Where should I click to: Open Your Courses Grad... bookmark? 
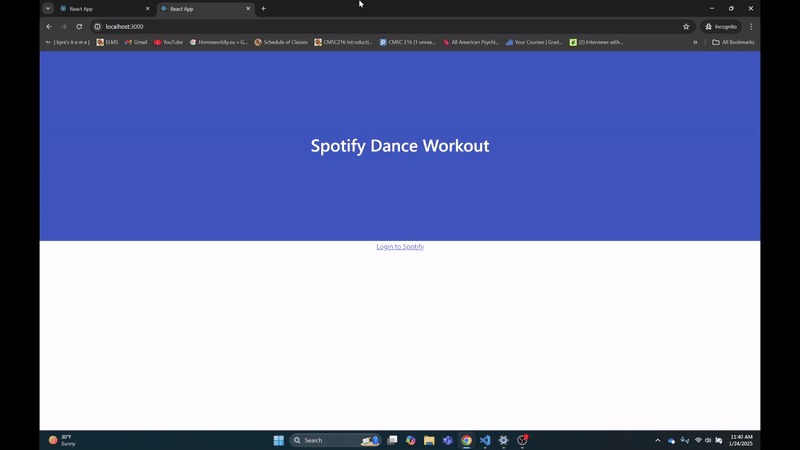click(x=534, y=42)
